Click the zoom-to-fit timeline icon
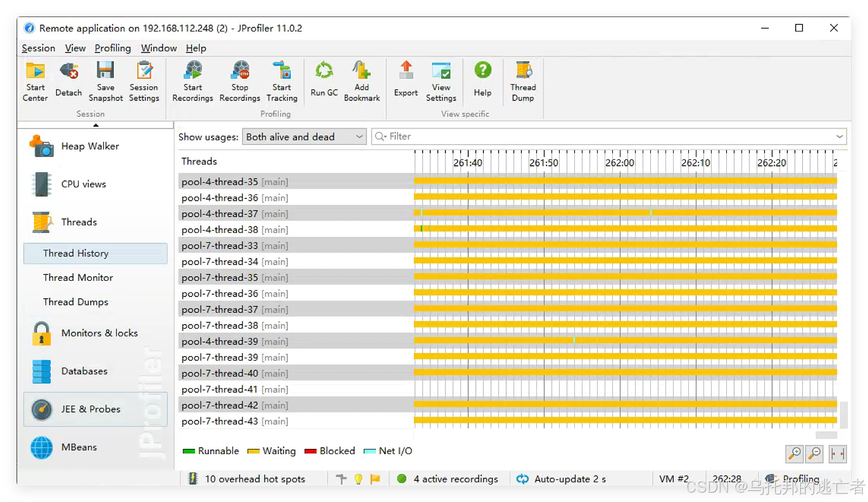868x502 pixels. [838, 454]
